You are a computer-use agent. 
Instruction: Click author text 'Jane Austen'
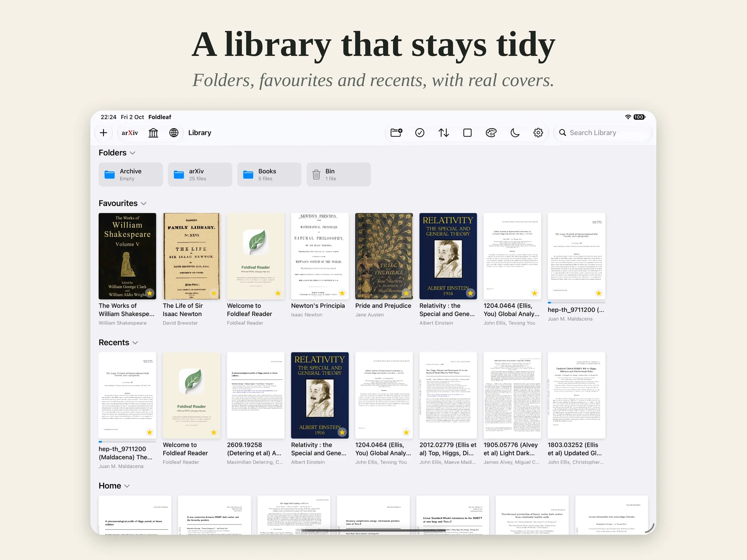click(369, 315)
